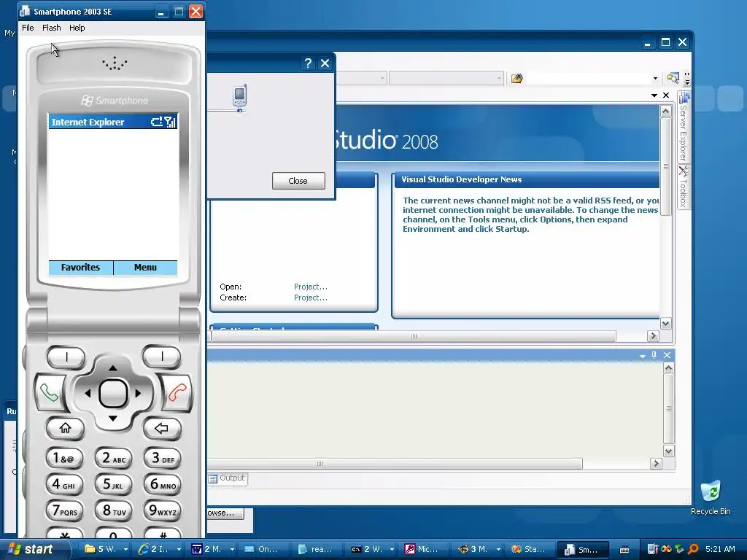
Task: Open the Flash menu in Smartphone emulator
Action: coord(52,28)
